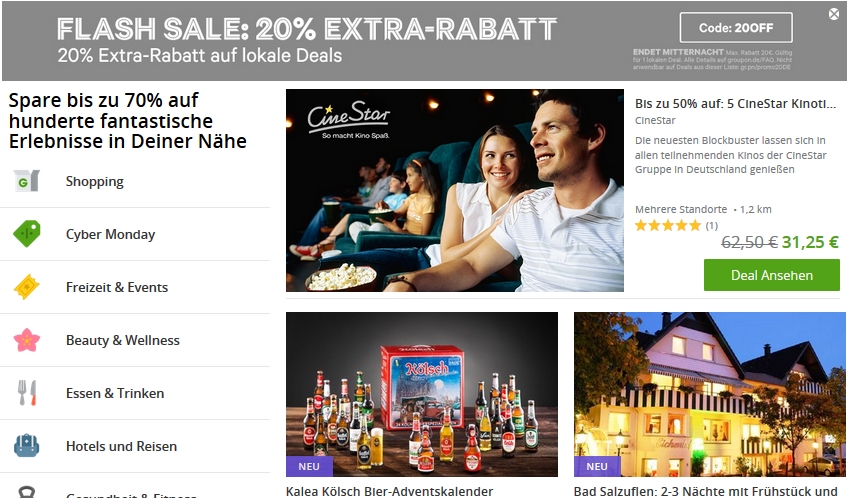Click the fork and knife icon

click(x=26, y=393)
